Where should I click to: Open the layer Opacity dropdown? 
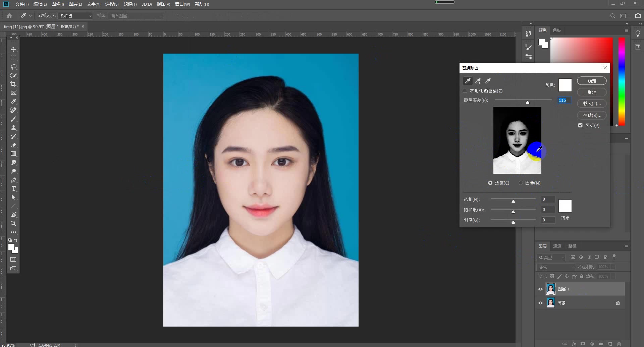613,267
